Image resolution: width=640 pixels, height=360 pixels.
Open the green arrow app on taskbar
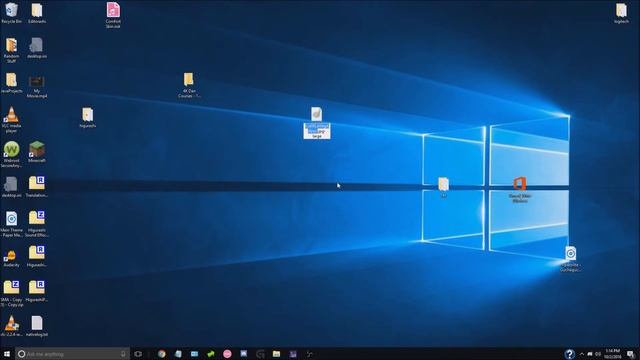click(x=211, y=354)
